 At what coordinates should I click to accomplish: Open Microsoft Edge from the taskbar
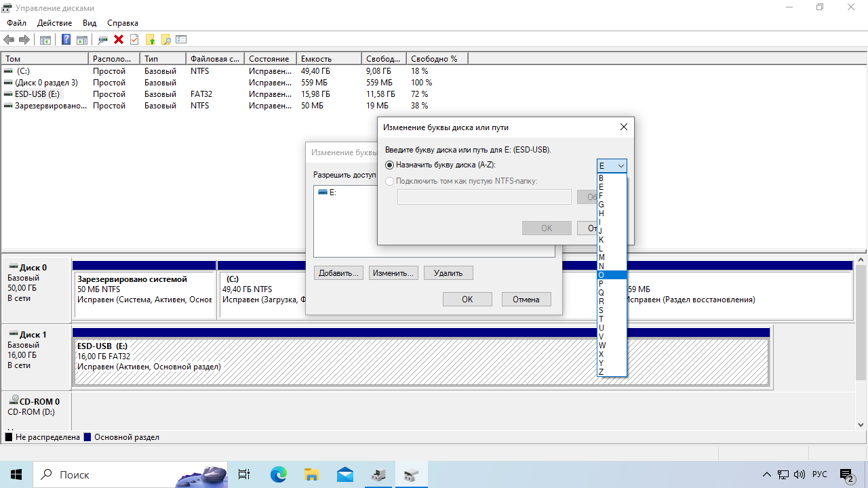click(x=279, y=474)
